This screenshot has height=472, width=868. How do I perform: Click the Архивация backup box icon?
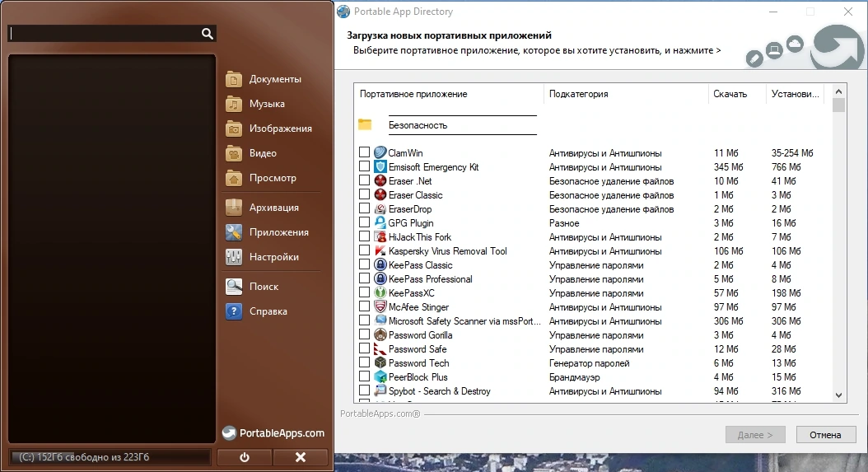234,208
